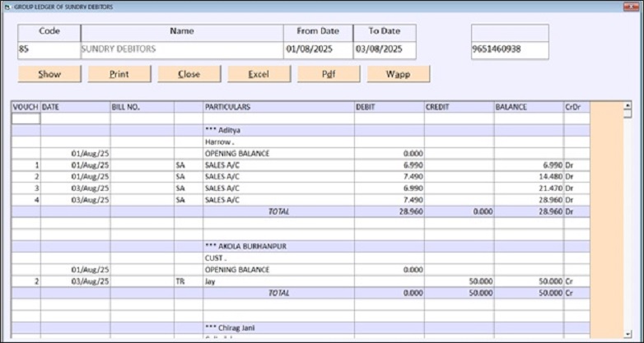Click the Code field containing 85

click(x=49, y=50)
